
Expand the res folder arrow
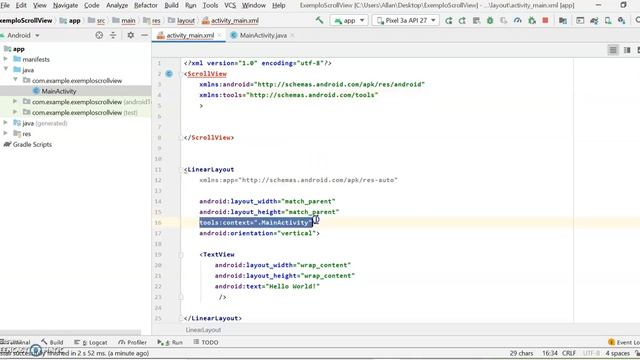(6, 133)
